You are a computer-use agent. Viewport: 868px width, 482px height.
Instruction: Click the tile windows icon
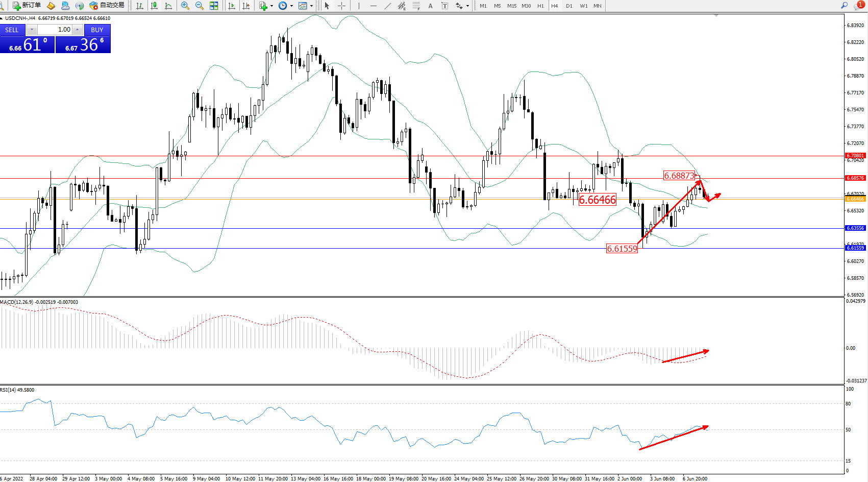click(x=214, y=6)
